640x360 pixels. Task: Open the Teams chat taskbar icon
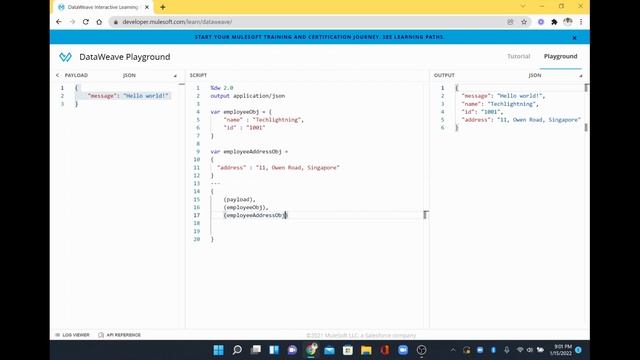[292, 350]
